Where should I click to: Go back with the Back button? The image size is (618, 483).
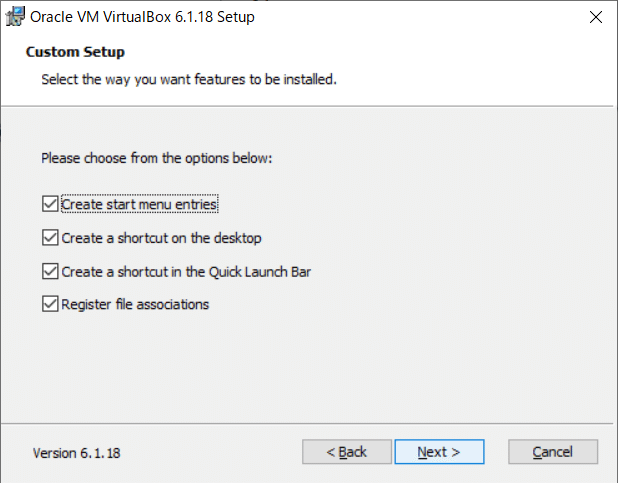pos(347,452)
